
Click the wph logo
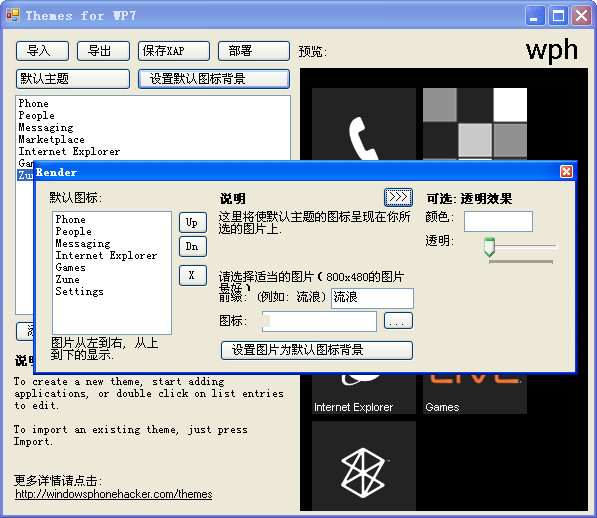(551, 50)
